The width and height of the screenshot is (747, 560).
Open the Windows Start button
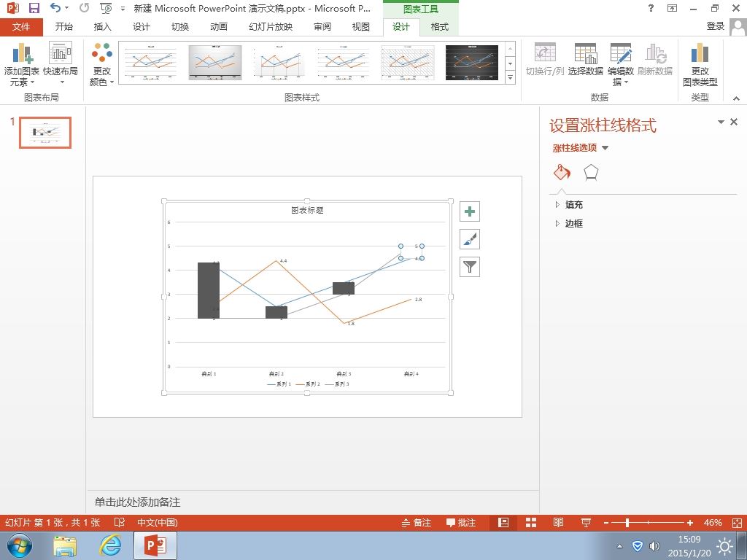click(x=19, y=545)
